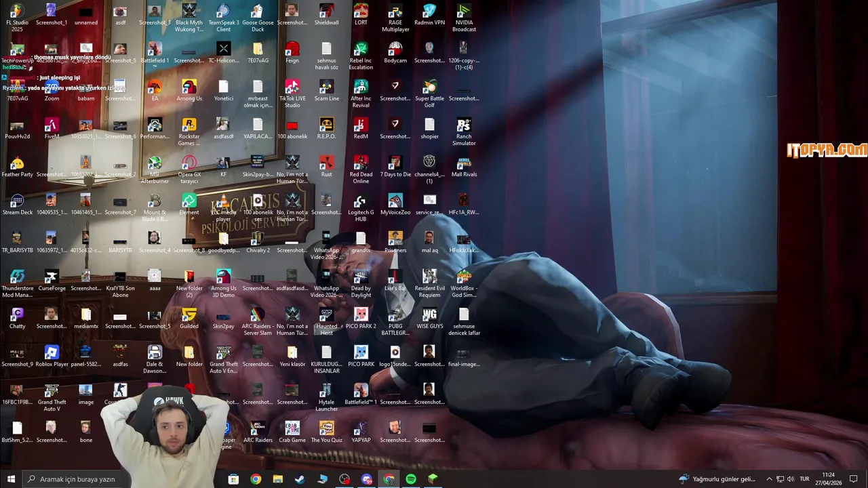Select the TikTok LIVE Studio shortcut
Image resolution: width=868 pixels, height=488 pixels.
[x=292, y=94]
